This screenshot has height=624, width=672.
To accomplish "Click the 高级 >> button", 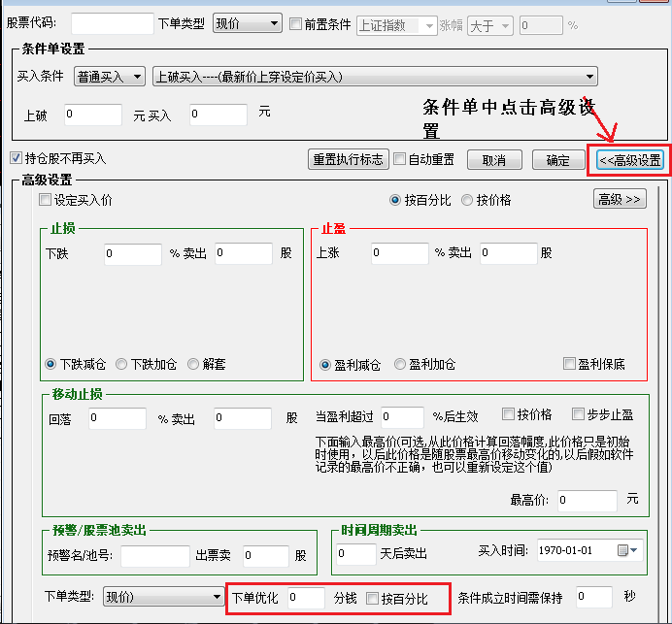I will coord(620,199).
